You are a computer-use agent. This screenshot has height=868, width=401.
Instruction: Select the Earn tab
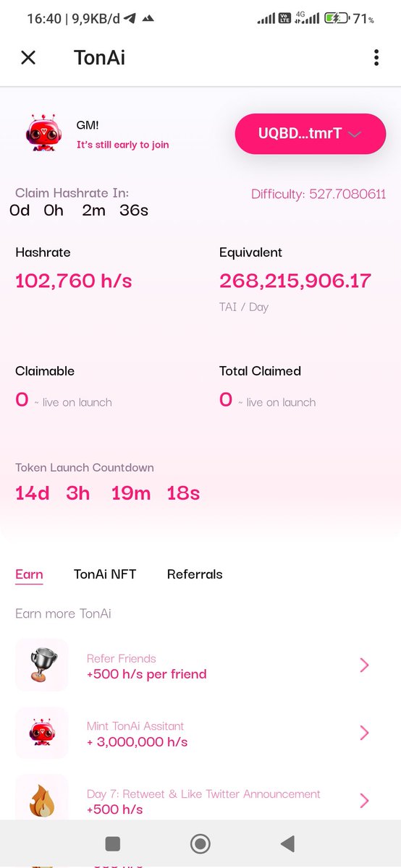pyautogui.click(x=29, y=574)
